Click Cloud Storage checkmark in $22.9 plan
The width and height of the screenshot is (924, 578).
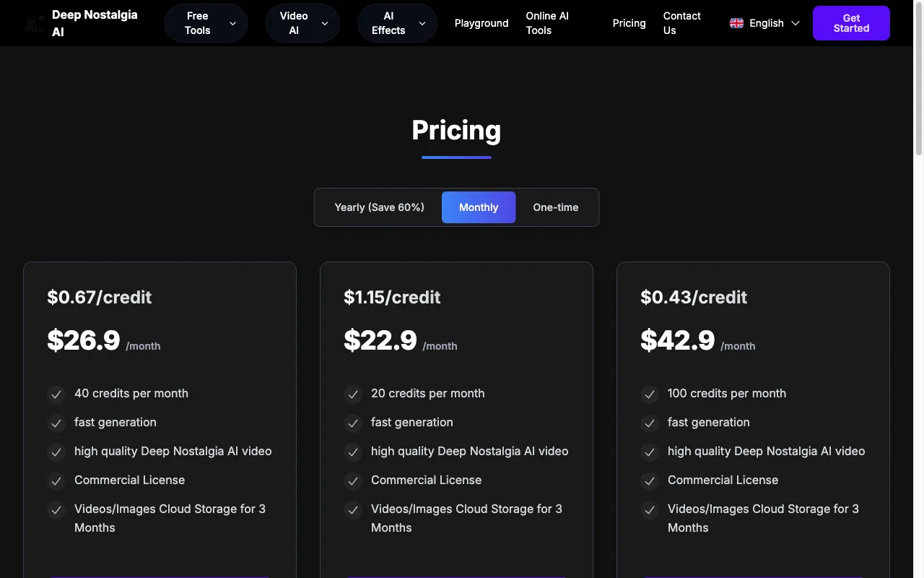pyautogui.click(x=353, y=509)
